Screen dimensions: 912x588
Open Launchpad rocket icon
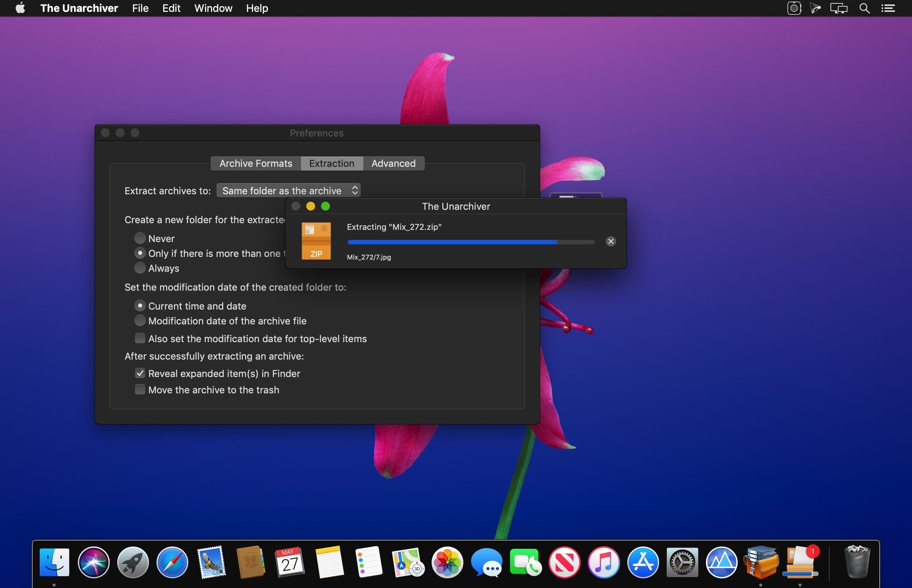click(133, 562)
